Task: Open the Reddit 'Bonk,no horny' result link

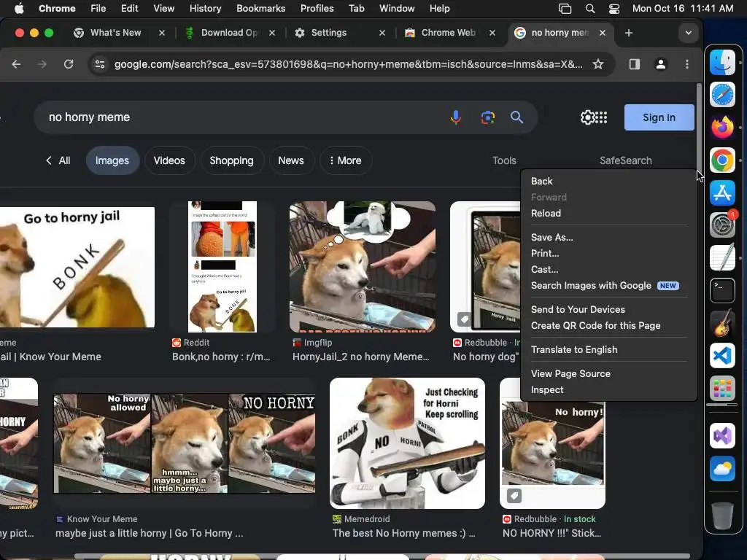Action: tap(221, 357)
